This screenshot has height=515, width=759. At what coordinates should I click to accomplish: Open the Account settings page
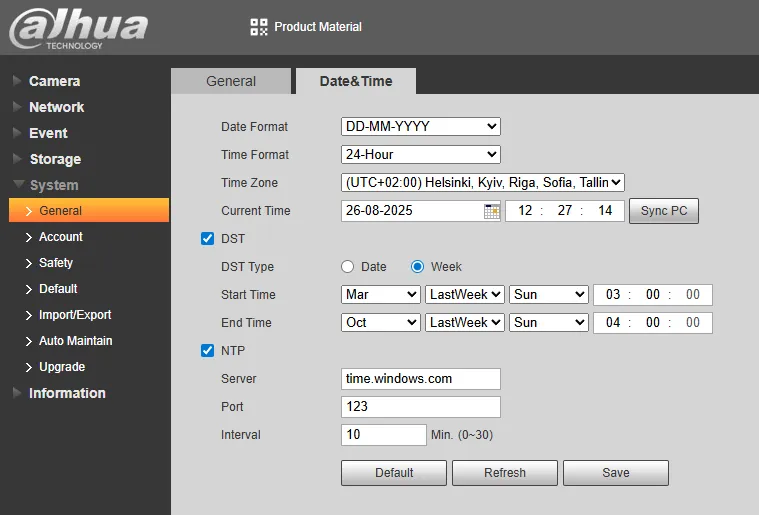[61, 237]
